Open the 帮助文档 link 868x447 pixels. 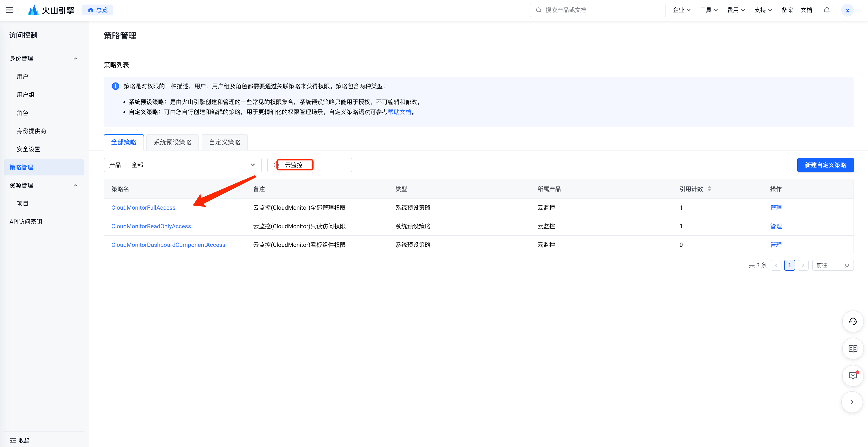click(x=399, y=112)
